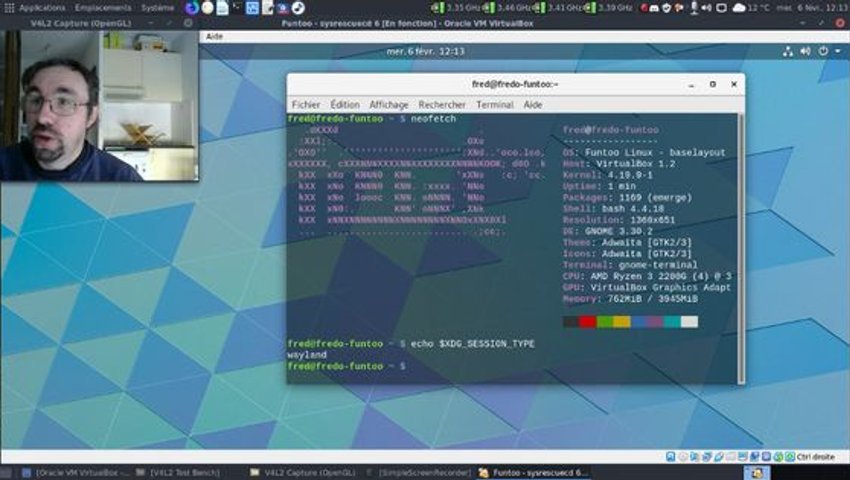Click the 'gnome-terminal' Terminal value

[x=658, y=265]
